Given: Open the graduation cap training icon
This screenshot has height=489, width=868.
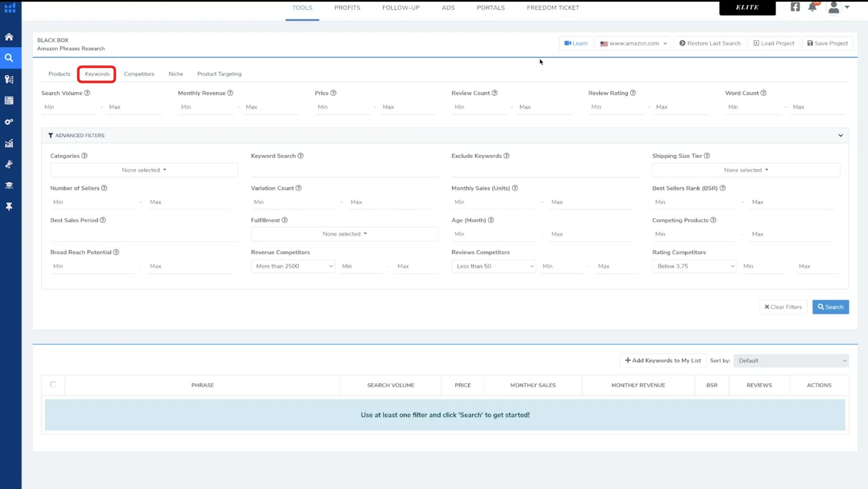Looking at the screenshot, I should tap(9, 186).
